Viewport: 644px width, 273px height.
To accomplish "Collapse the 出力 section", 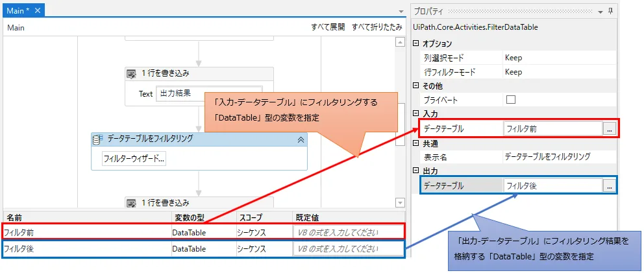I will click(x=416, y=170).
